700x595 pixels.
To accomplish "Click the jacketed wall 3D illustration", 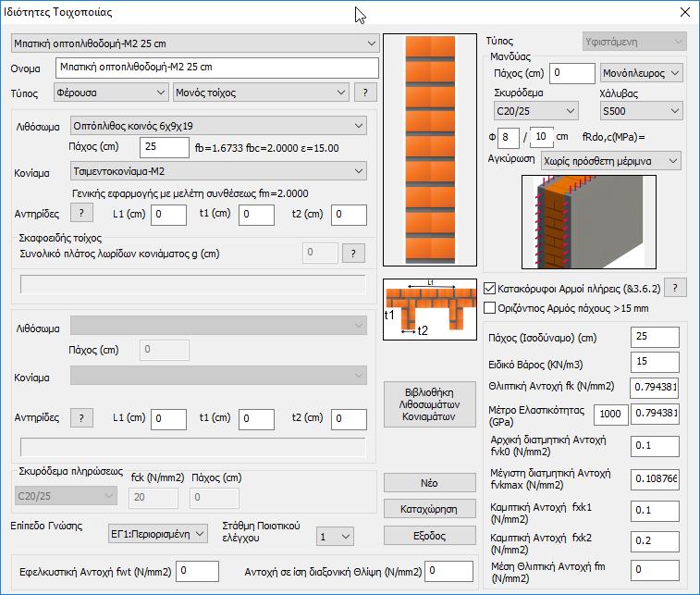I will (589, 222).
